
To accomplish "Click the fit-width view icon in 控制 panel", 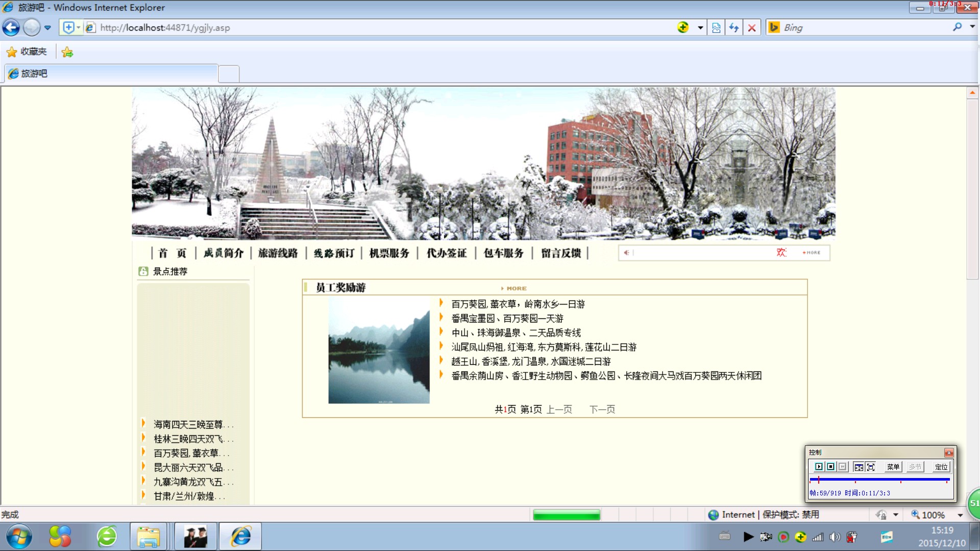I will coord(859,467).
